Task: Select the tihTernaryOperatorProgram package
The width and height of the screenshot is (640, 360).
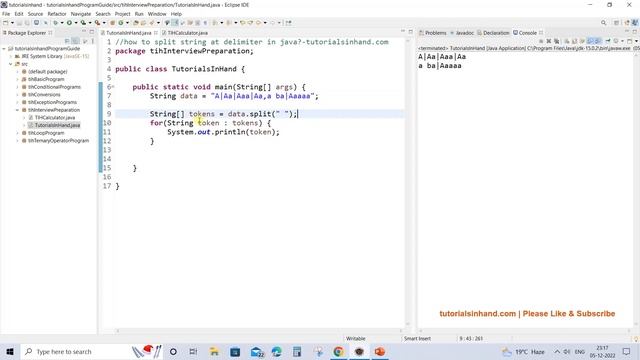Action: (x=58, y=140)
